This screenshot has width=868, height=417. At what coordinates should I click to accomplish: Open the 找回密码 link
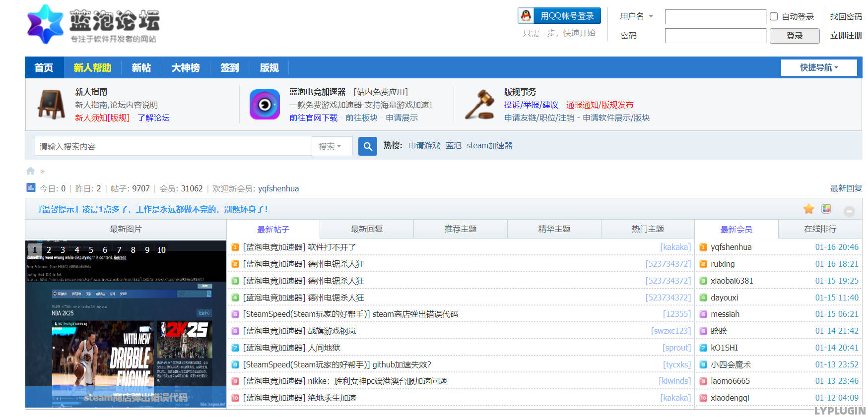pos(846,16)
